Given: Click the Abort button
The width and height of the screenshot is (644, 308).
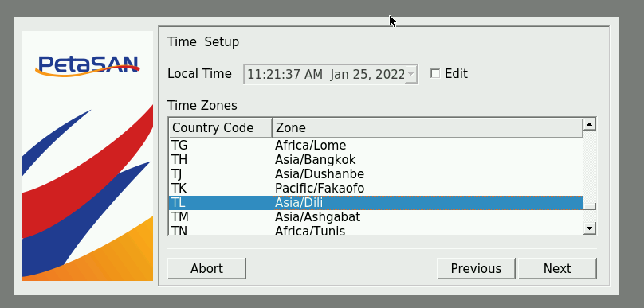Looking at the screenshot, I should click(x=206, y=269).
